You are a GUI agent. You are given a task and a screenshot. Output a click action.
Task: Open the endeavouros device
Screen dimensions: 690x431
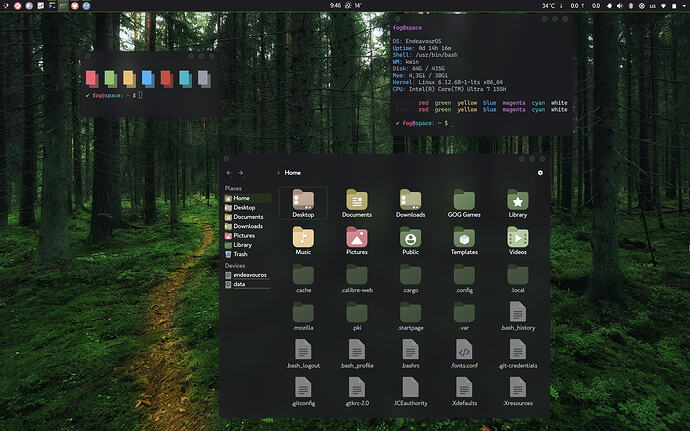click(x=248, y=275)
